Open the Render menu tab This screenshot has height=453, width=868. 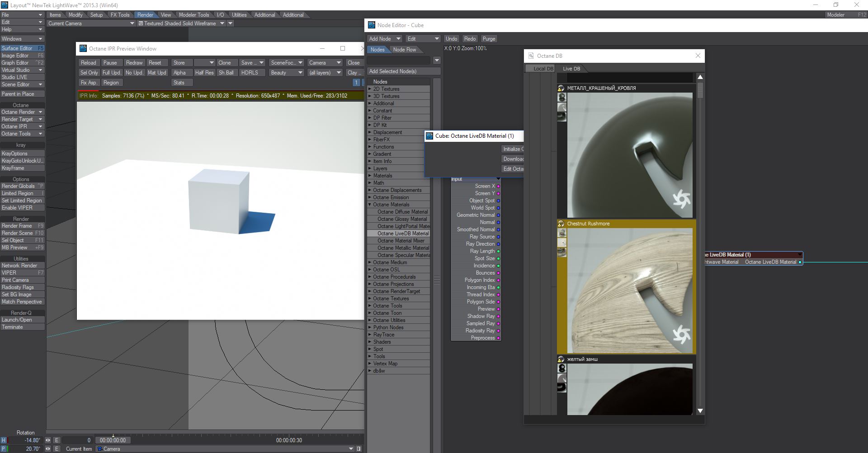145,15
